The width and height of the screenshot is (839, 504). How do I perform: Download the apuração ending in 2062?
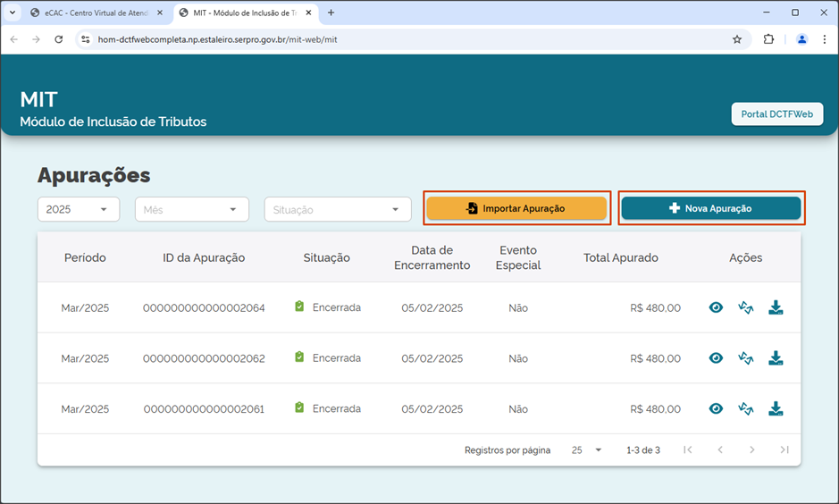776,358
